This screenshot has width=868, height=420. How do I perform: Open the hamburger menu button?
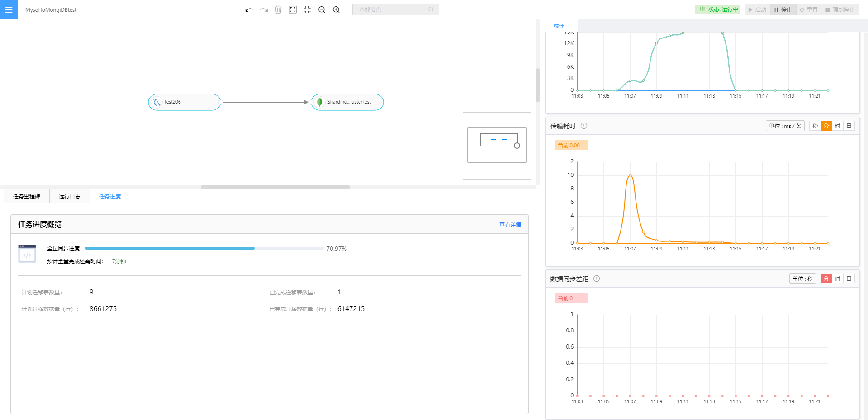pyautogui.click(x=9, y=9)
